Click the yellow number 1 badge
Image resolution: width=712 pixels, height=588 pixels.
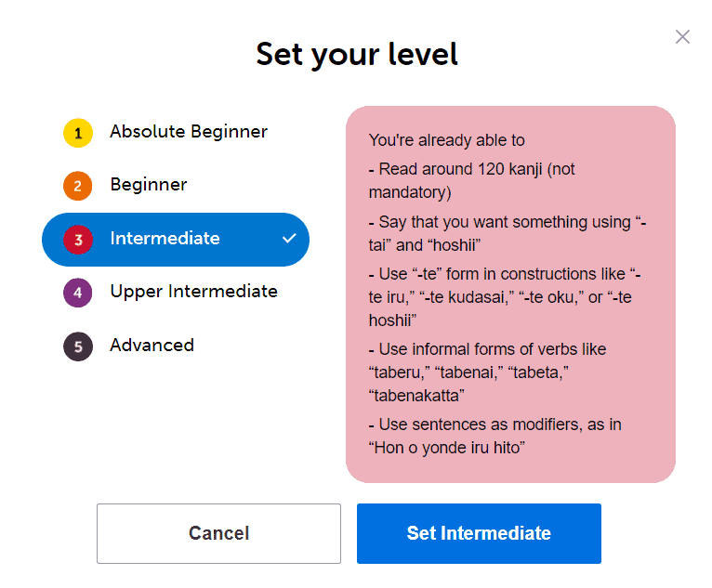coord(78,133)
